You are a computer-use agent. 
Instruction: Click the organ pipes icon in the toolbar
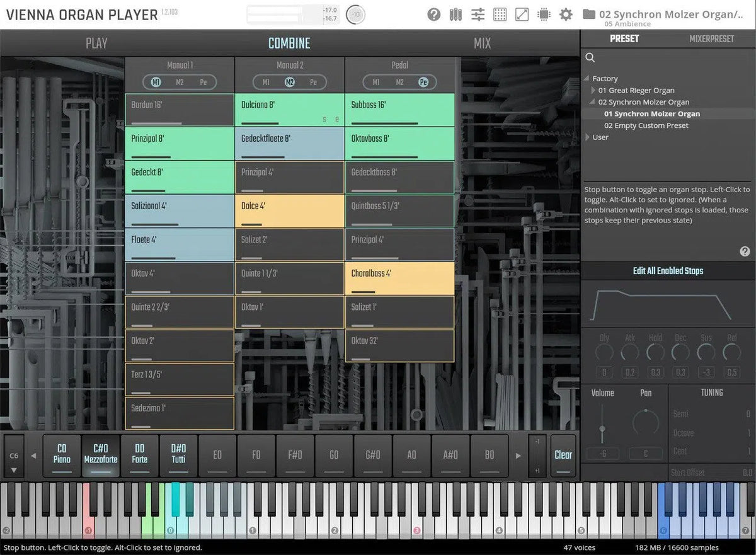tap(455, 14)
